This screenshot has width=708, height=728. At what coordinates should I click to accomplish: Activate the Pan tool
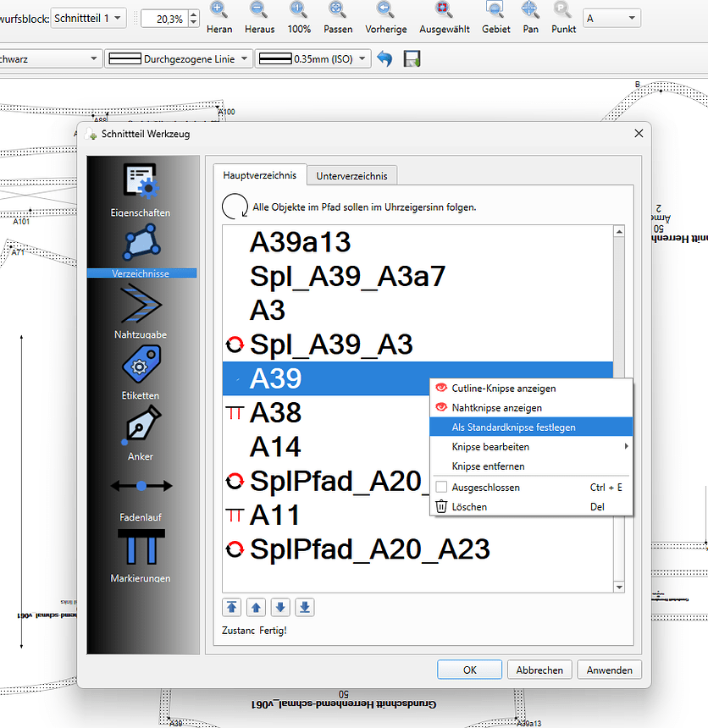[x=530, y=18]
